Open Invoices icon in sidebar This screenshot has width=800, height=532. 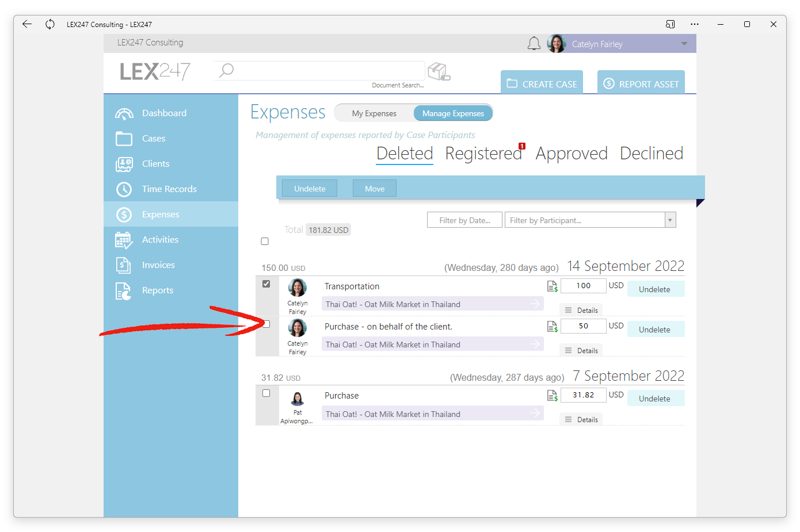coord(123,265)
